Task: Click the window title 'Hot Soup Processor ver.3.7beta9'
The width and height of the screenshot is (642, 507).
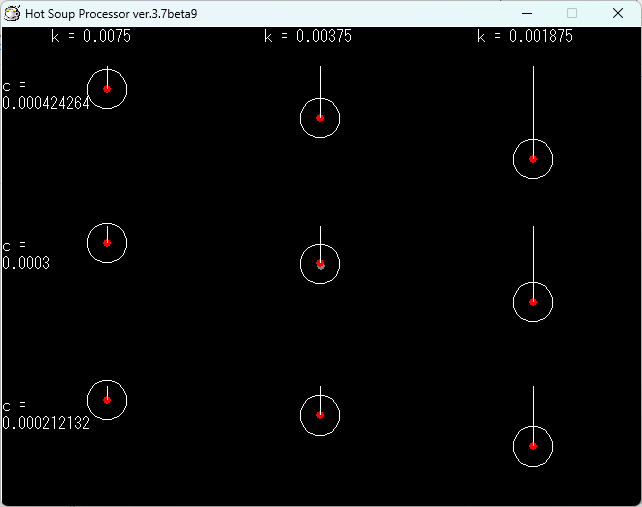Action: (x=111, y=14)
